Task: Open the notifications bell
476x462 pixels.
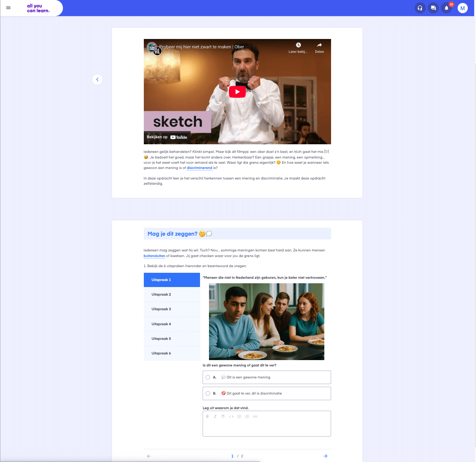Action: click(x=446, y=8)
